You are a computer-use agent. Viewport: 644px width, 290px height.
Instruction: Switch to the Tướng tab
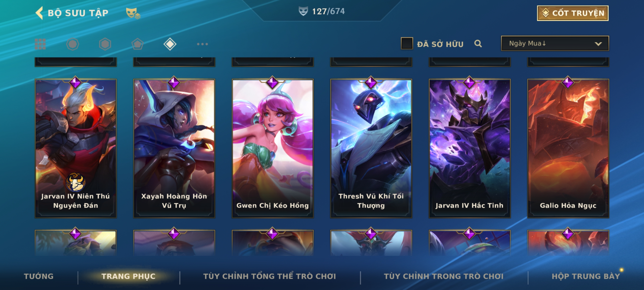pyautogui.click(x=39, y=276)
